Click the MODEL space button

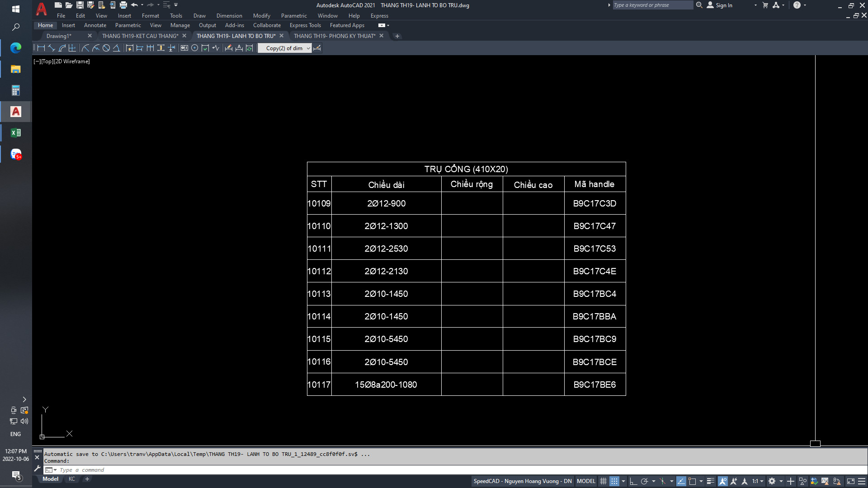(586, 481)
